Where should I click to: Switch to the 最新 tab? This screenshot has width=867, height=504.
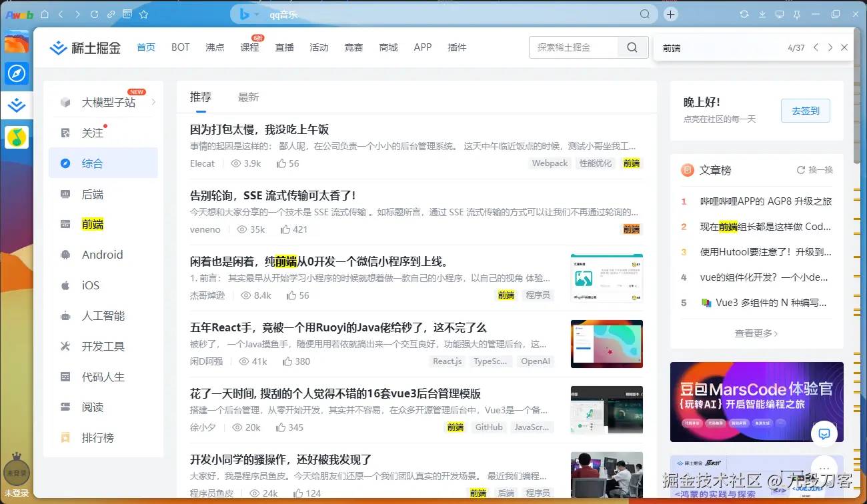pyautogui.click(x=248, y=97)
